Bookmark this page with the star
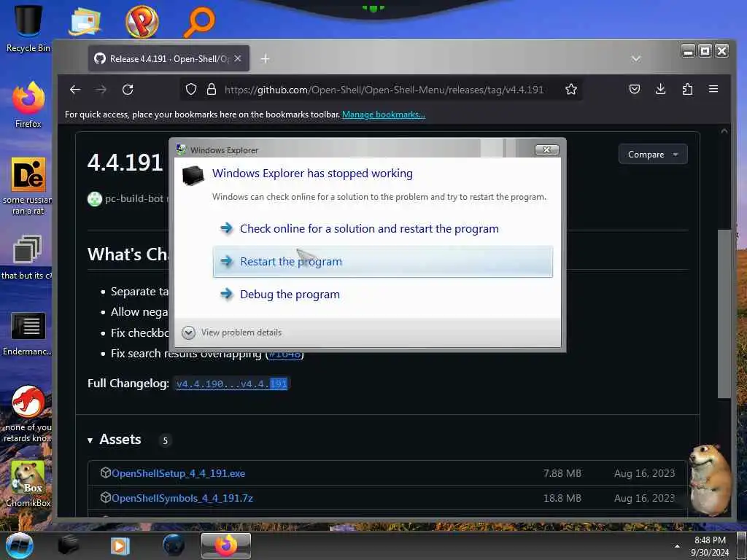This screenshot has width=747, height=560. point(570,90)
